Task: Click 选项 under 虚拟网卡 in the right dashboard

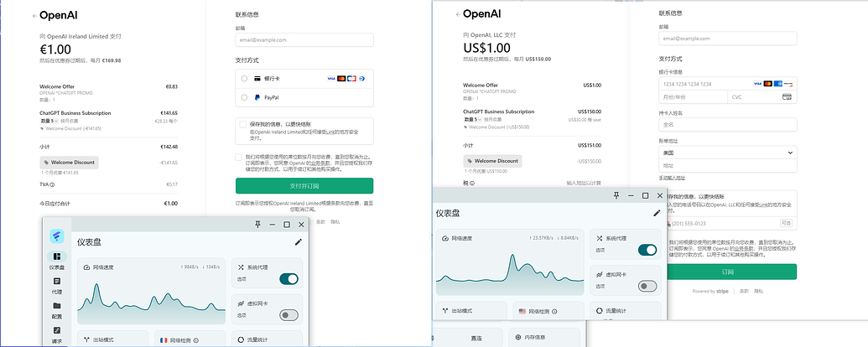Action: point(600,286)
